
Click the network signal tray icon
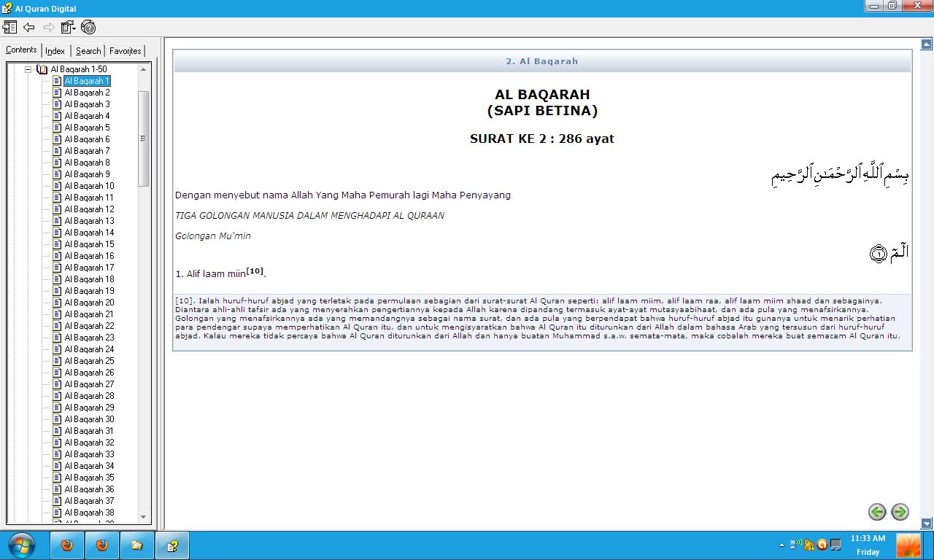[796, 545]
